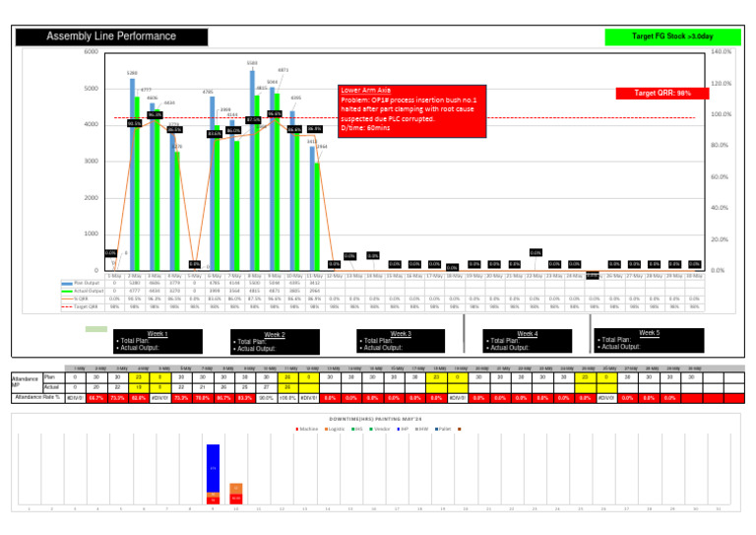Select the tall blue downtime segment on day 9
Screen dimensions: 756x535
[213, 468]
